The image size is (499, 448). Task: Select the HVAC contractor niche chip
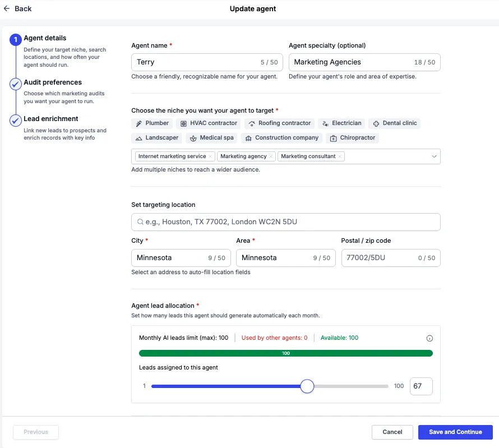[208, 123]
